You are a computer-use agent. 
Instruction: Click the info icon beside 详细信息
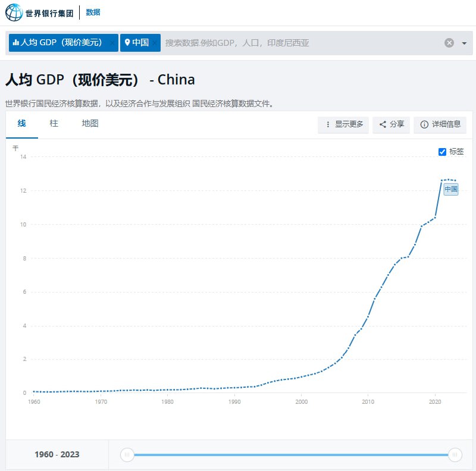point(424,125)
